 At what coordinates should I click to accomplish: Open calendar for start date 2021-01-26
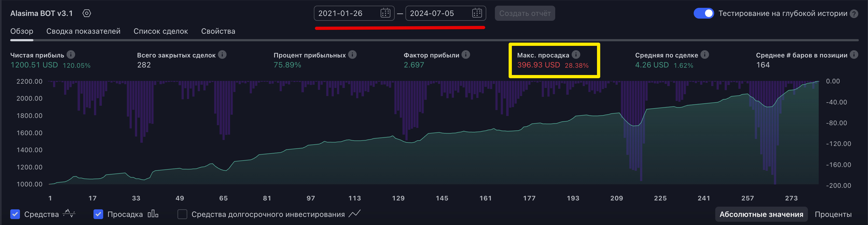[385, 13]
